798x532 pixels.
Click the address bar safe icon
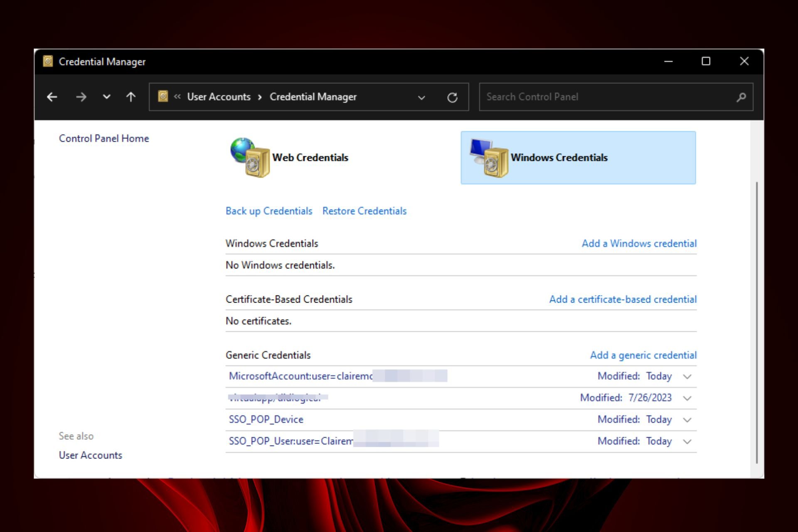pos(163,96)
